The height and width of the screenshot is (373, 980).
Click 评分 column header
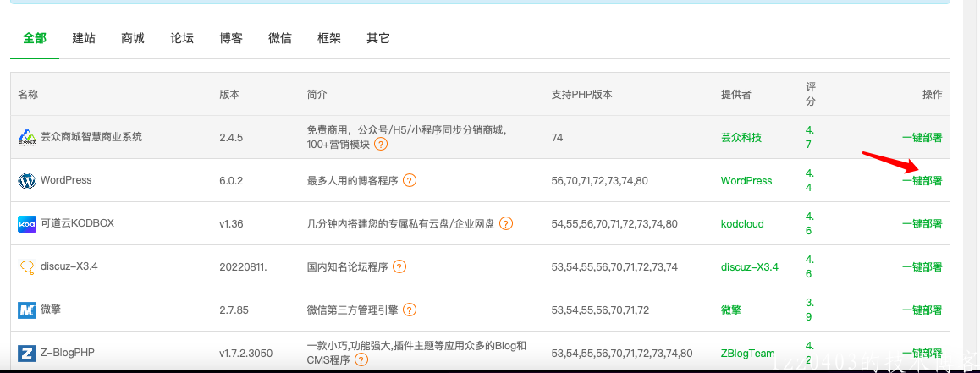811,94
